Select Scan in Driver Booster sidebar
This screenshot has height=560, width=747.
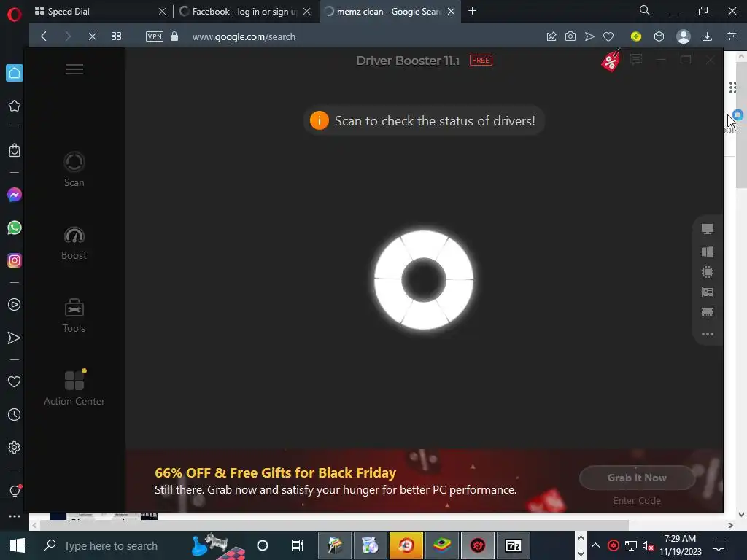tap(74, 169)
